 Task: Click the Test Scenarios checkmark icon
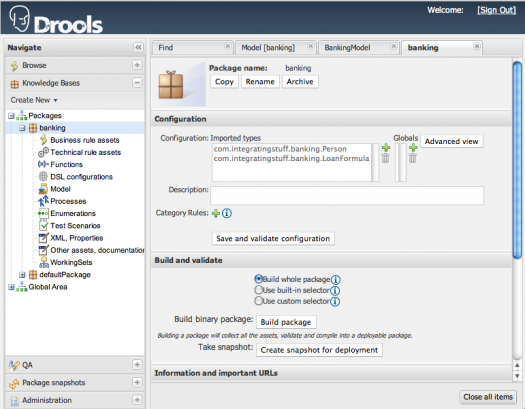(44, 225)
